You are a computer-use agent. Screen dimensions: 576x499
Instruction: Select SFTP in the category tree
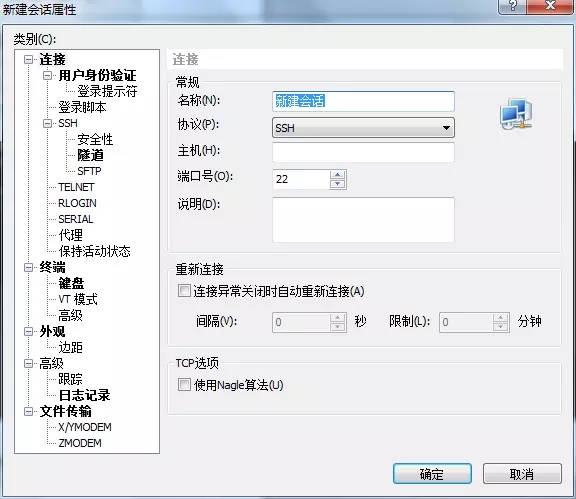(89, 171)
